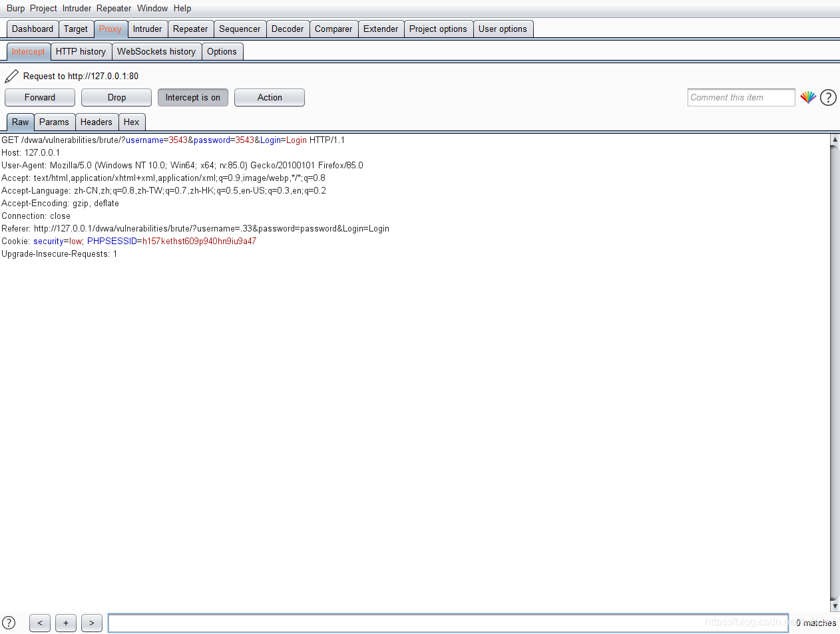Click the Comment this item field
This screenshot has width=840, height=634.
pos(741,98)
